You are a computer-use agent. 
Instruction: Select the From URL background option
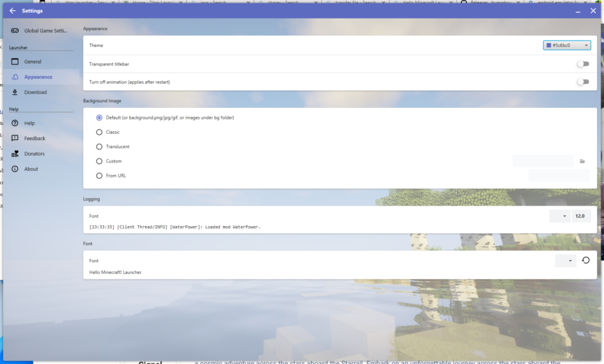(99, 176)
